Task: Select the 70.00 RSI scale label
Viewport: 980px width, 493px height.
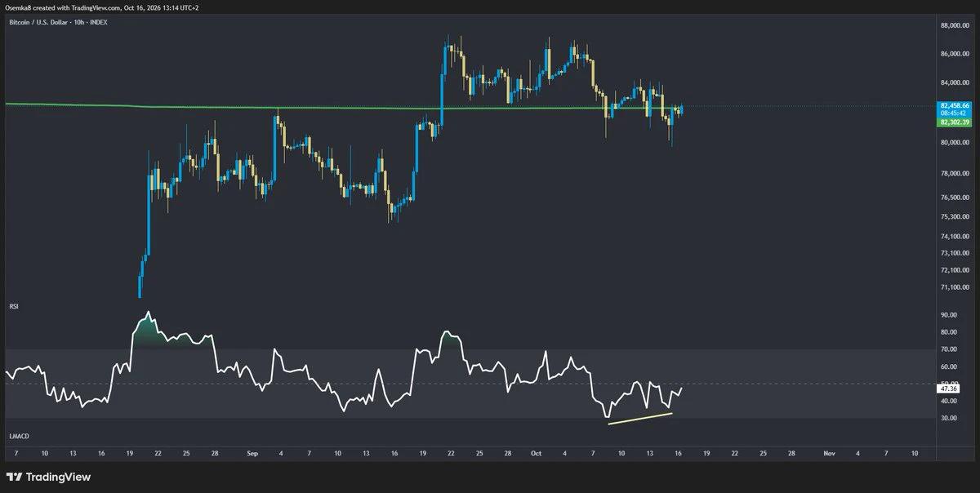Action: pyautogui.click(x=950, y=349)
